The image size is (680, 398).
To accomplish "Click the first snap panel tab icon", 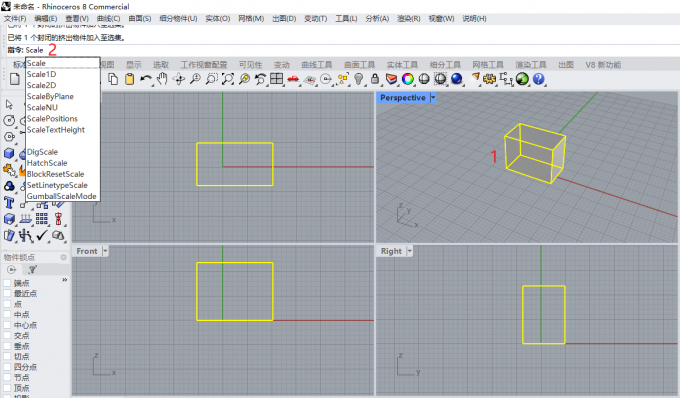I will tap(12, 270).
